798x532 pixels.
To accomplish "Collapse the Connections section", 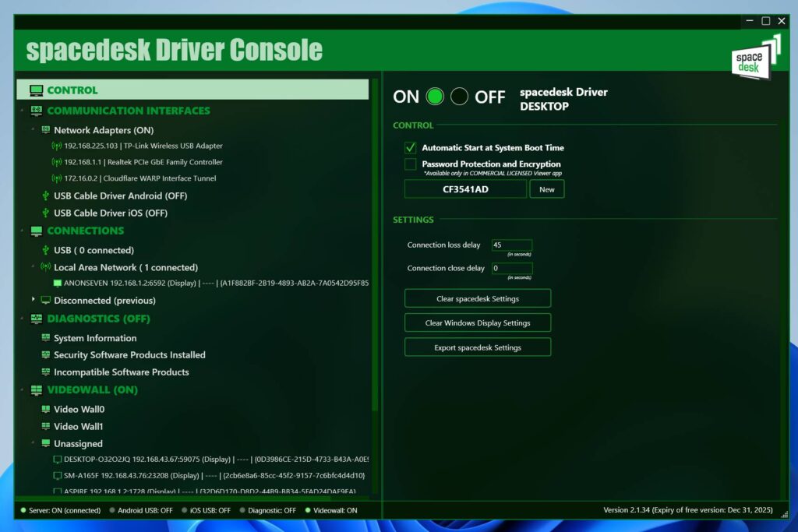I will (23, 231).
